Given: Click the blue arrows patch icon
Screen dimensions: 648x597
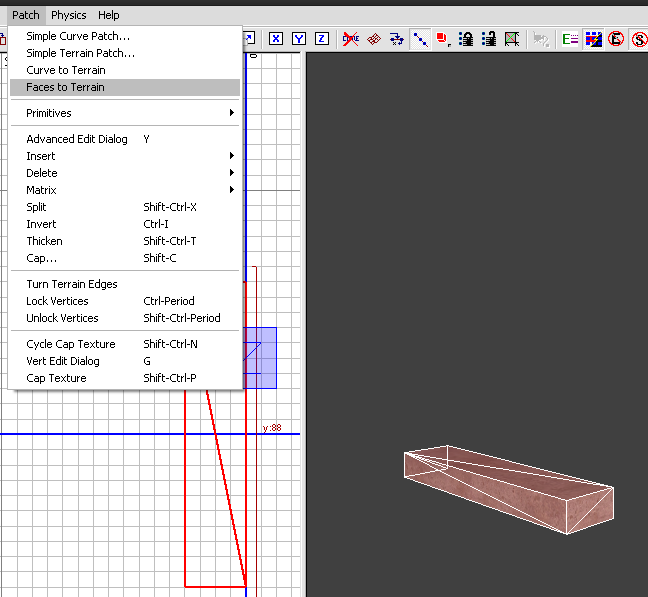Looking at the screenshot, I should click(397, 39).
